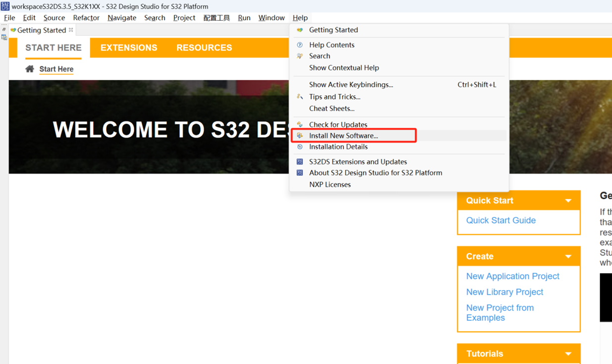Click New Application Project link
This screenshot has height=364, width=612.
[x=512, y=276]
